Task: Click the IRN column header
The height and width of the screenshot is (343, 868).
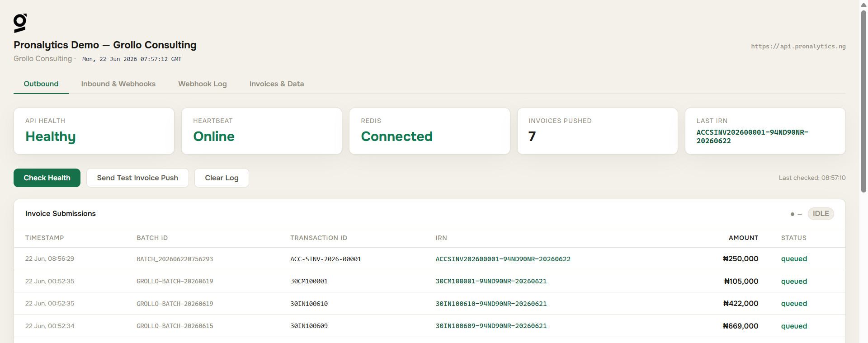Action: pyautogui.click(x=441, y=238)
